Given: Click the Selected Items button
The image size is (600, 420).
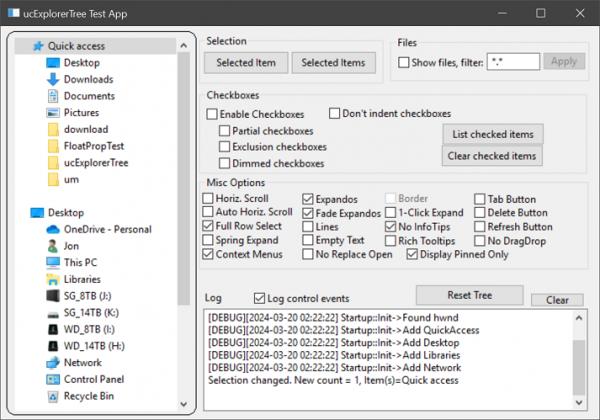Looking at the screenshot, I should pos(334,63).
